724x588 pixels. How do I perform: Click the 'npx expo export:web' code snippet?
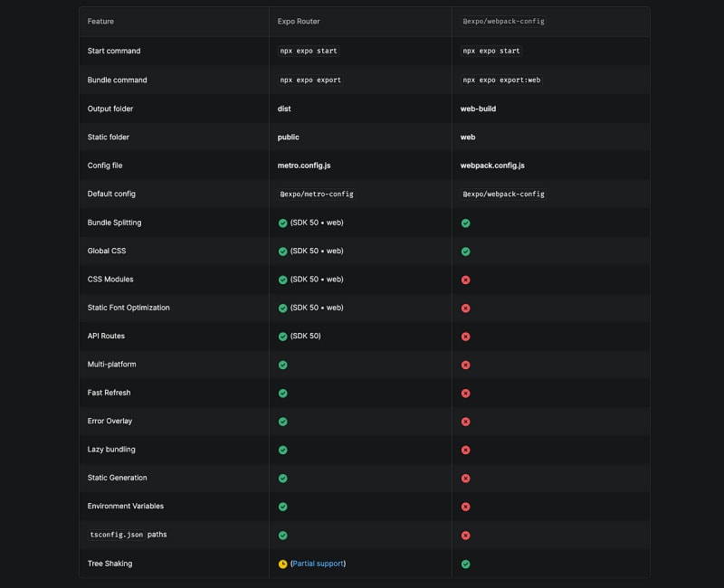pos(501,80)
